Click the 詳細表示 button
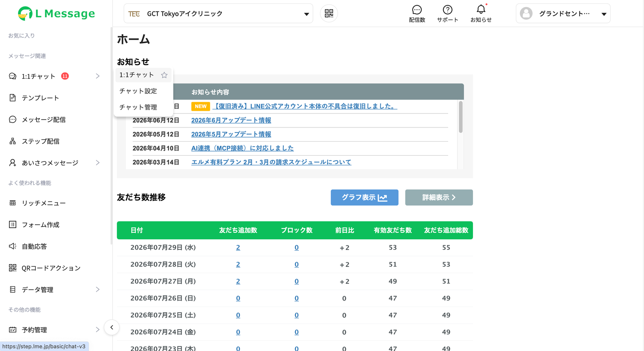Image resolution: width=644 pixels, height=351 pixels. 439,197
